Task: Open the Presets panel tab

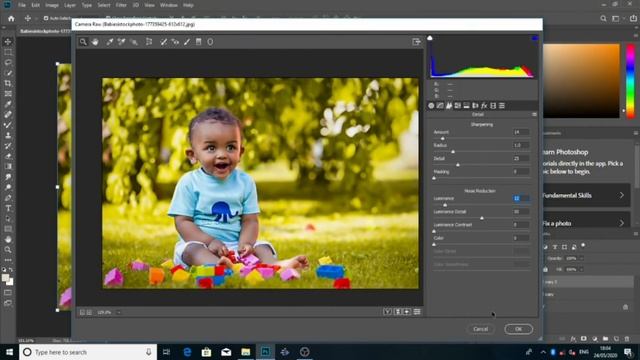Action: (x=502, y=106)
